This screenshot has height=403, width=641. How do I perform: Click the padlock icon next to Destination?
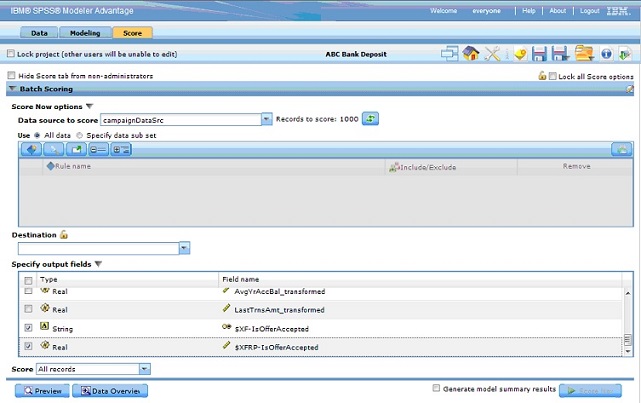[64, 235]
